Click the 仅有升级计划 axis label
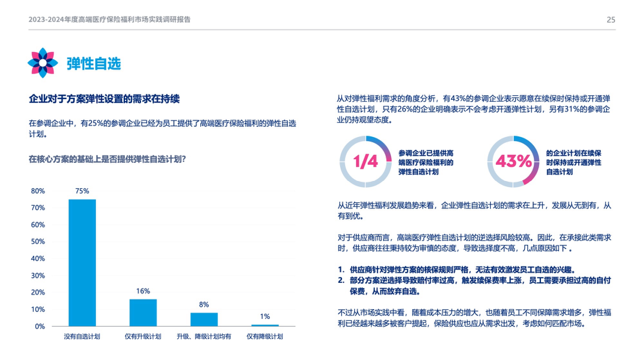 pyautogui.click(x=143, y=337)
